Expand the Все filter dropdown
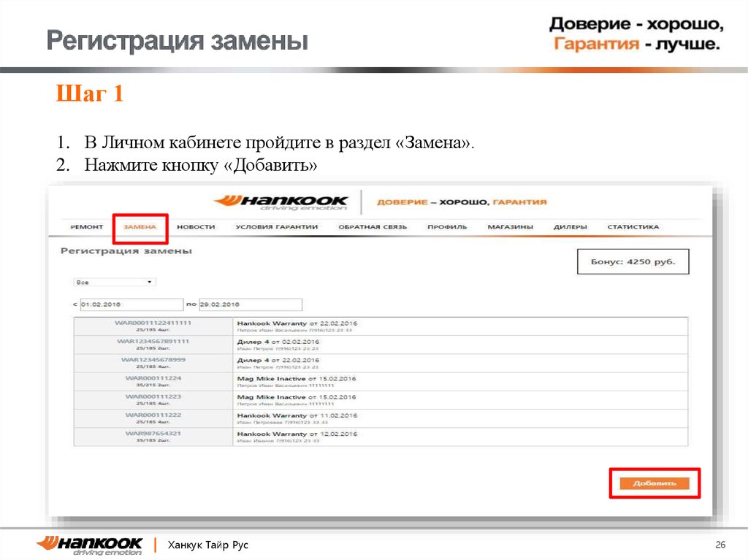 (x=113, y=282)
